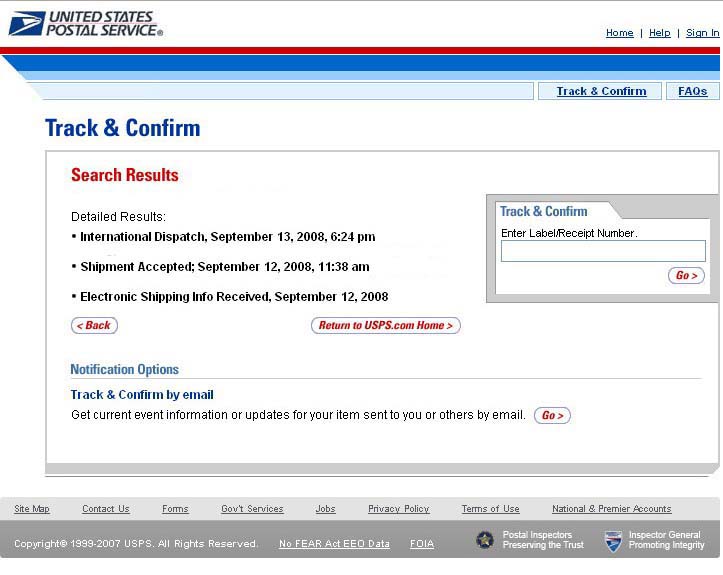Click the Track & Confirm by email heading
This screenshot has width=723, height=575.
tap(142, 395)
